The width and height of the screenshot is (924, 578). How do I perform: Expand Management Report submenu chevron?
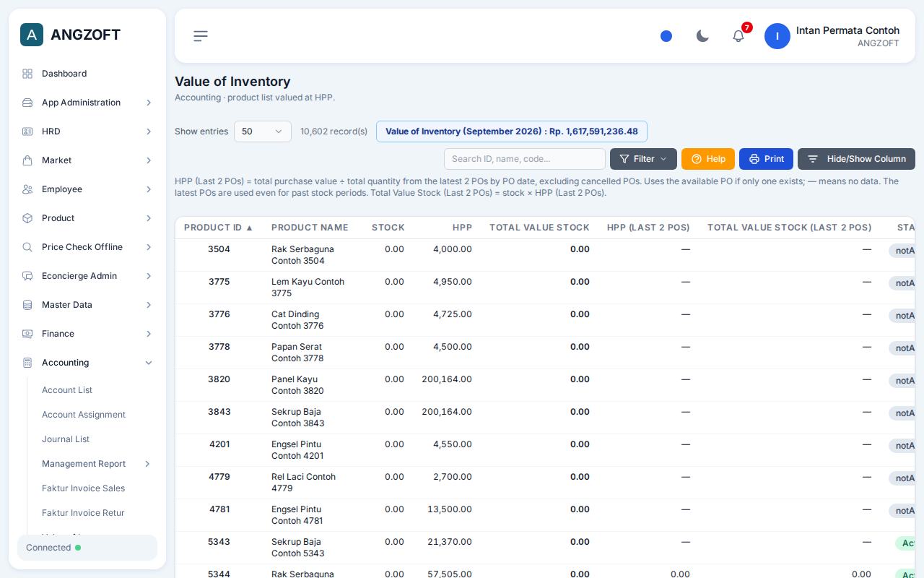[x=147, y=464]
